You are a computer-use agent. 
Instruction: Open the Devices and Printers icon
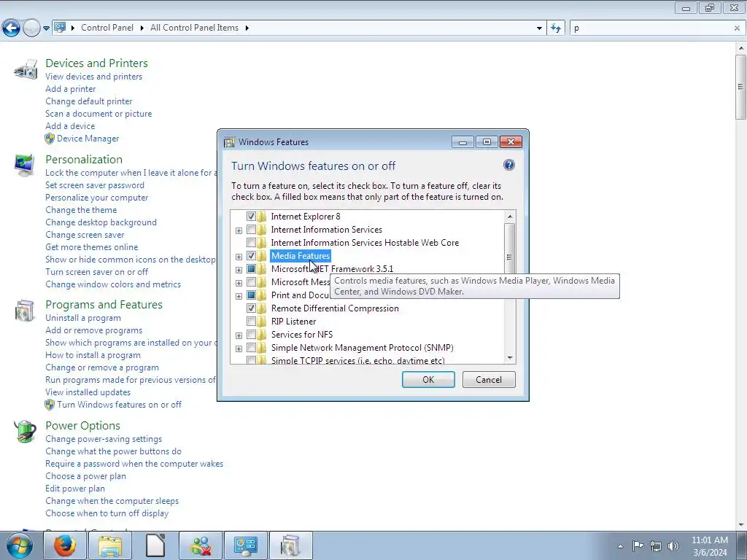pyautogui.click(x=26, y=69)
